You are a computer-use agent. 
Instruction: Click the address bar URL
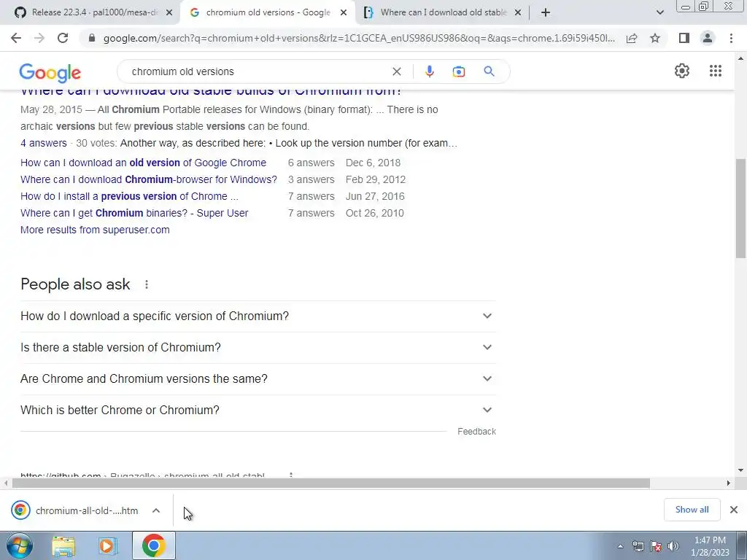pyautogui.click(x=359, y=38)
